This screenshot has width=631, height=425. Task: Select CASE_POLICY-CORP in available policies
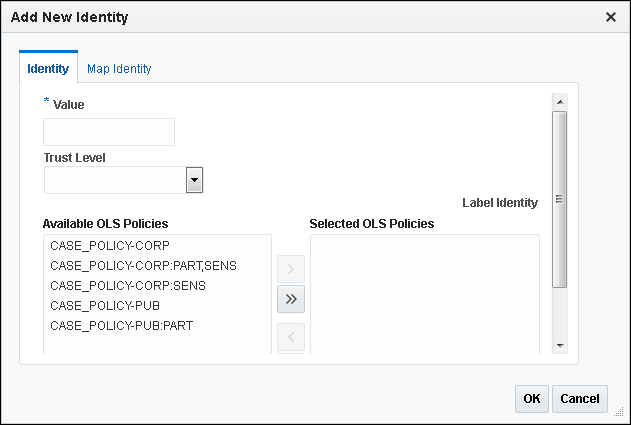pyautogui.click(x=110, y=245)
